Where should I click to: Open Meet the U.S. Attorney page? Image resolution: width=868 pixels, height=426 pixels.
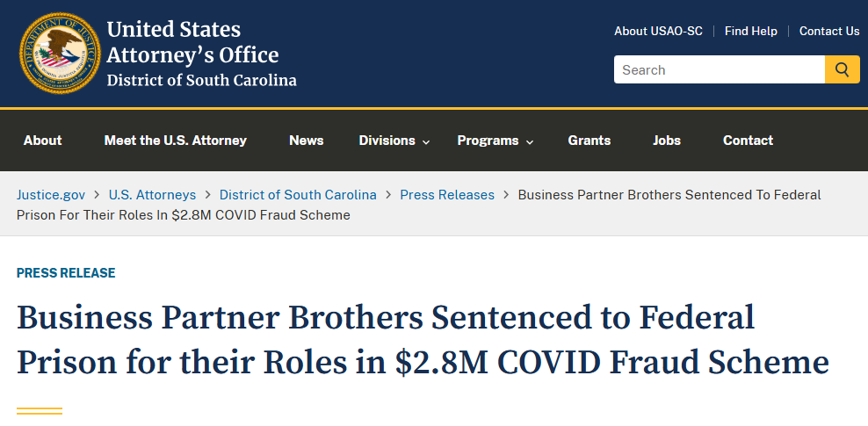click(176, 141)
